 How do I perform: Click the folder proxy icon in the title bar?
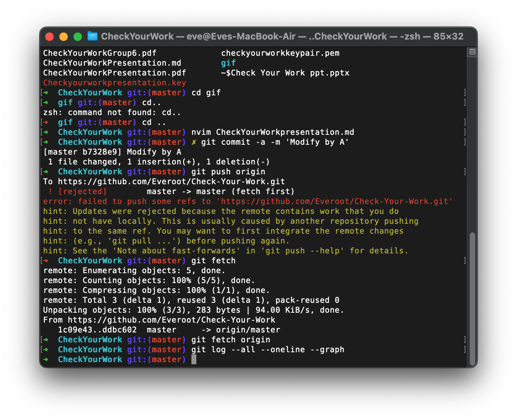(93, 36)
